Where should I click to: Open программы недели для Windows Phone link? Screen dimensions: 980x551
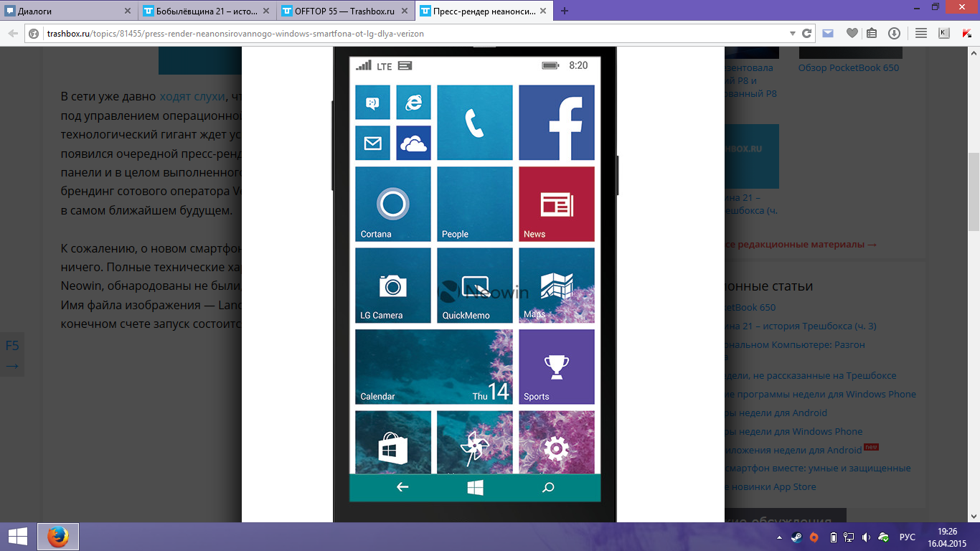coord(820,394)
